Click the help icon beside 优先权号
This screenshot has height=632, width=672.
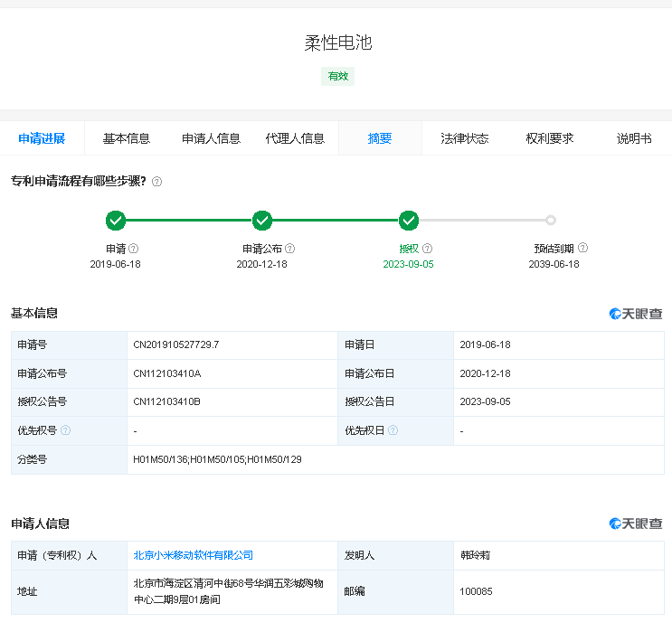pyautogui.click(x=65, y=430)
